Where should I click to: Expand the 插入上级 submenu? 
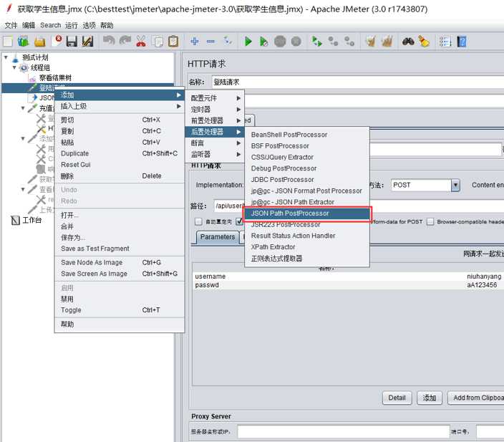[120, 106]
